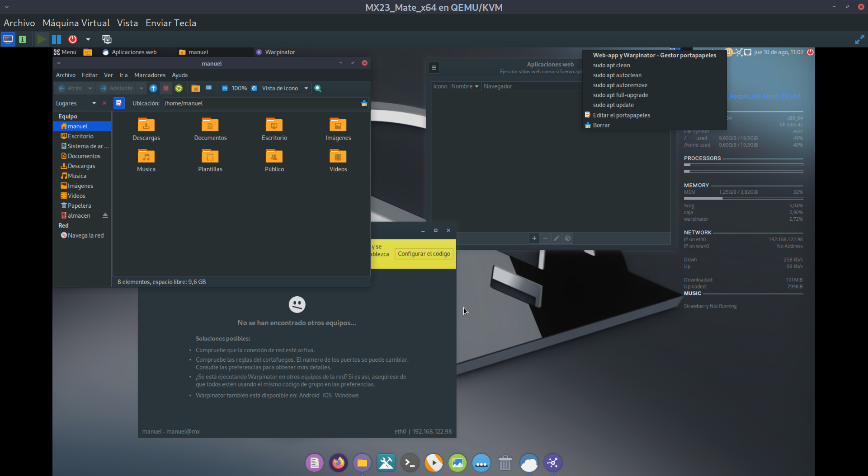Select Escritorio in the Lugares sidebar

click(x=82, y=136)
